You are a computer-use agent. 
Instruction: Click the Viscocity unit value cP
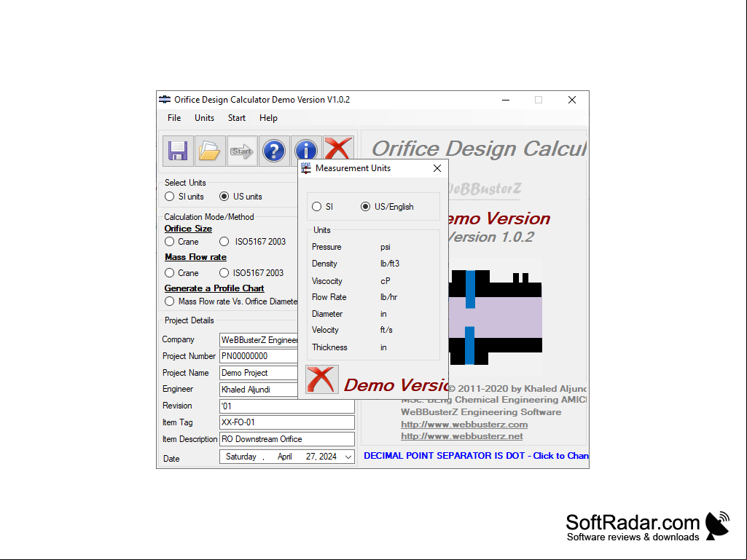click(386, 281)
